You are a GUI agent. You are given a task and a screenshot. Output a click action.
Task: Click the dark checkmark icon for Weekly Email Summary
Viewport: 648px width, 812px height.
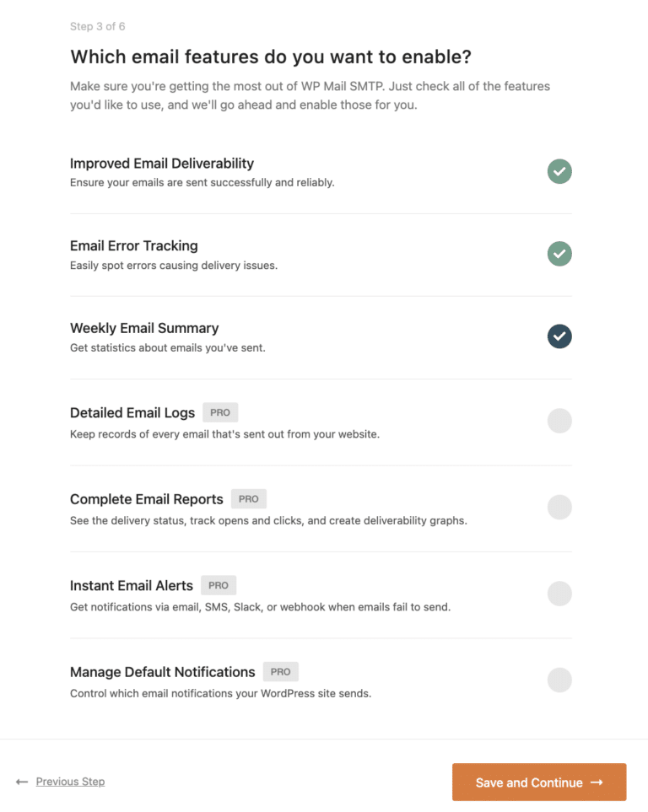coord(559,336)
